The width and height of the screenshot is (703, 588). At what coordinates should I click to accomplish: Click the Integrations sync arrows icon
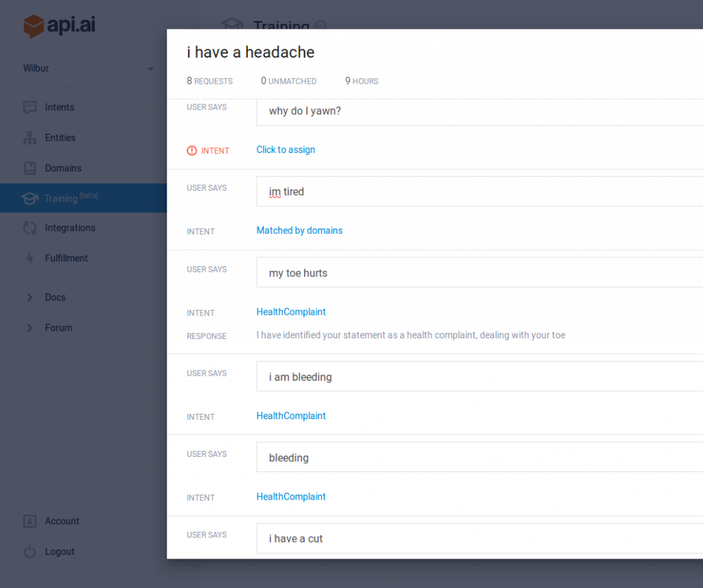[30, 228]
